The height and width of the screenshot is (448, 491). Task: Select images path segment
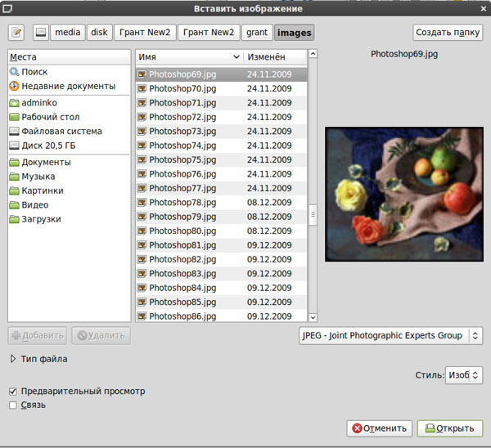click(x=295, y=33)
